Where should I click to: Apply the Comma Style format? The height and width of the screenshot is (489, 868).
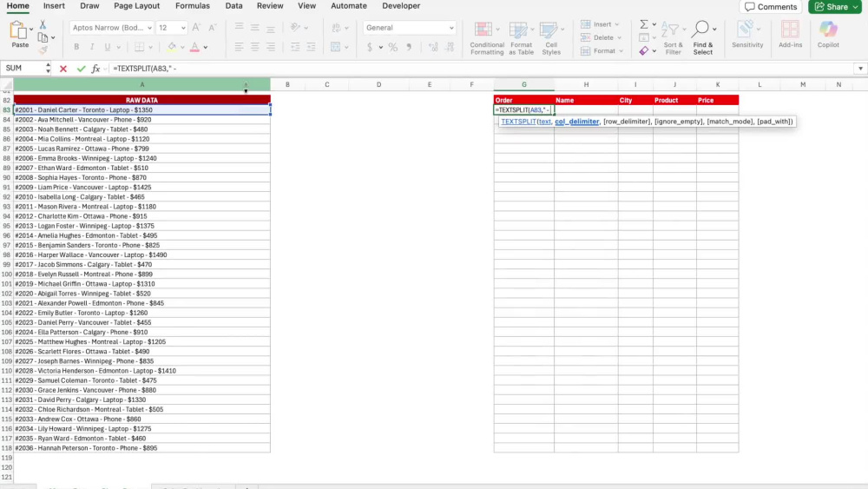tap(409, 48)
